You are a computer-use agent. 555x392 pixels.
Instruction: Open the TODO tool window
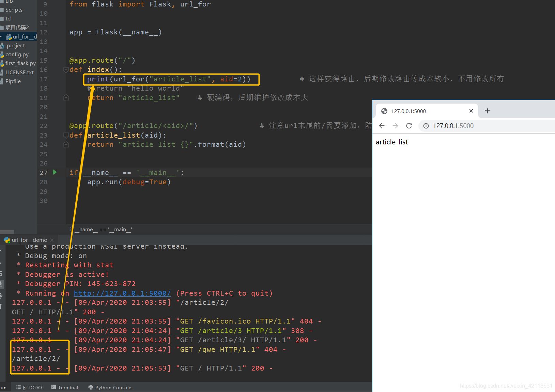click(29, 388)
